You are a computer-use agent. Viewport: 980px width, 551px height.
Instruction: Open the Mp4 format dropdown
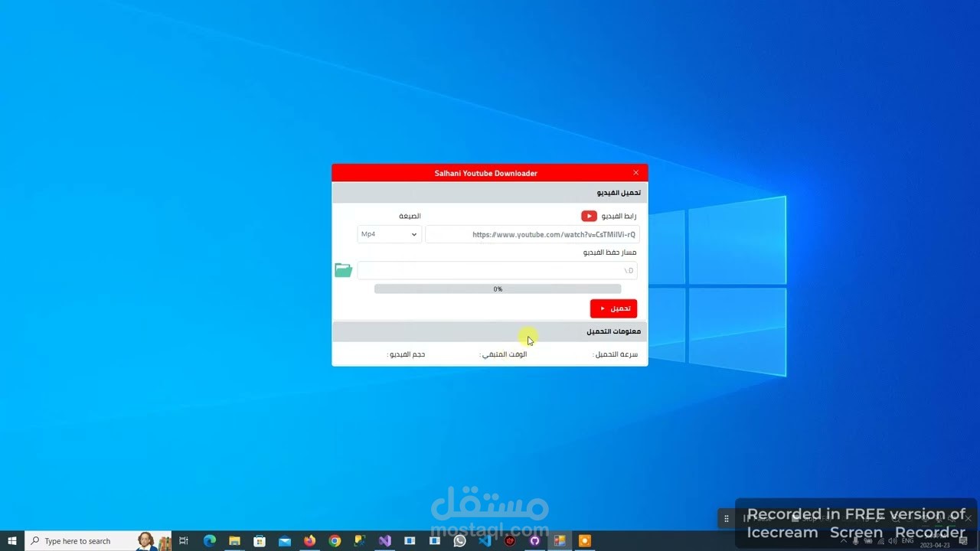coord(389,234)
